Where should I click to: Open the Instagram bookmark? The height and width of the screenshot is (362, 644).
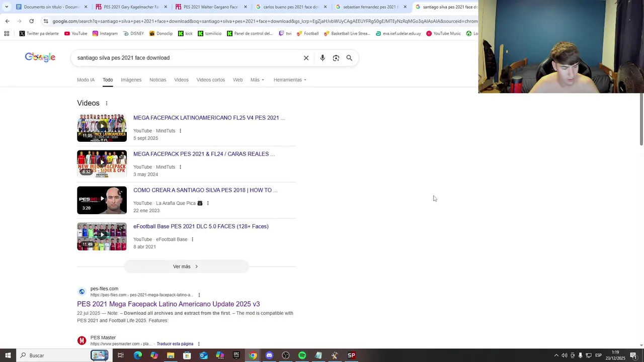pos(105,34)
